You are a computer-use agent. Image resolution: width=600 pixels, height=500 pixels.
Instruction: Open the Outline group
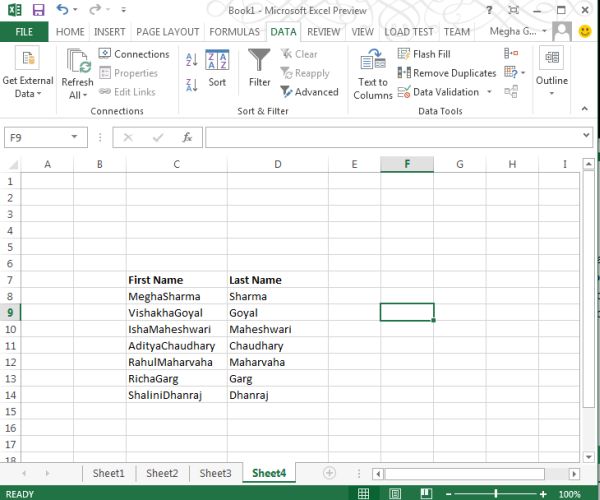coord(551,71)
